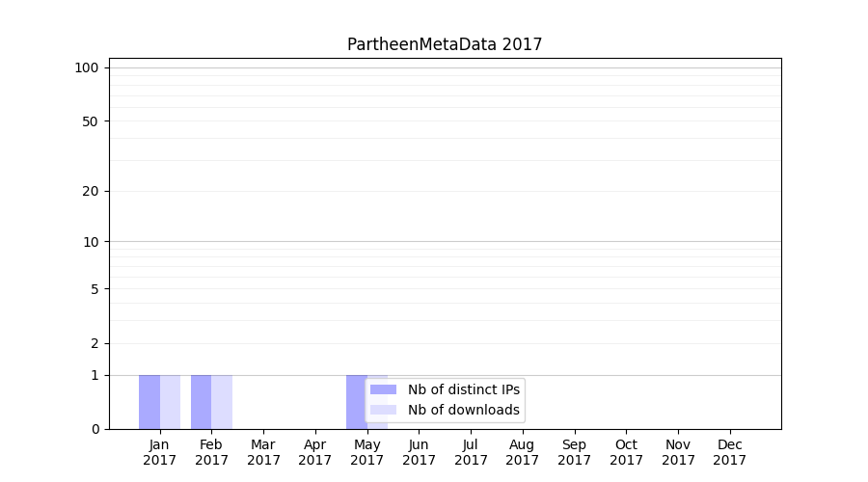Click the light blue February downloads bar
Viewport: 868px width, 482px height.
[222, 402]
